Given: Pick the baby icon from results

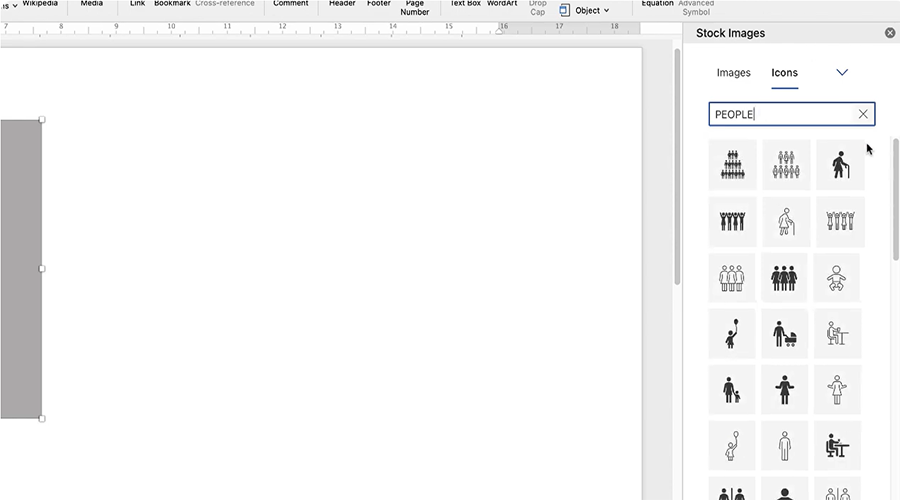Looking at the screenshot, I should tap(839, 277).
